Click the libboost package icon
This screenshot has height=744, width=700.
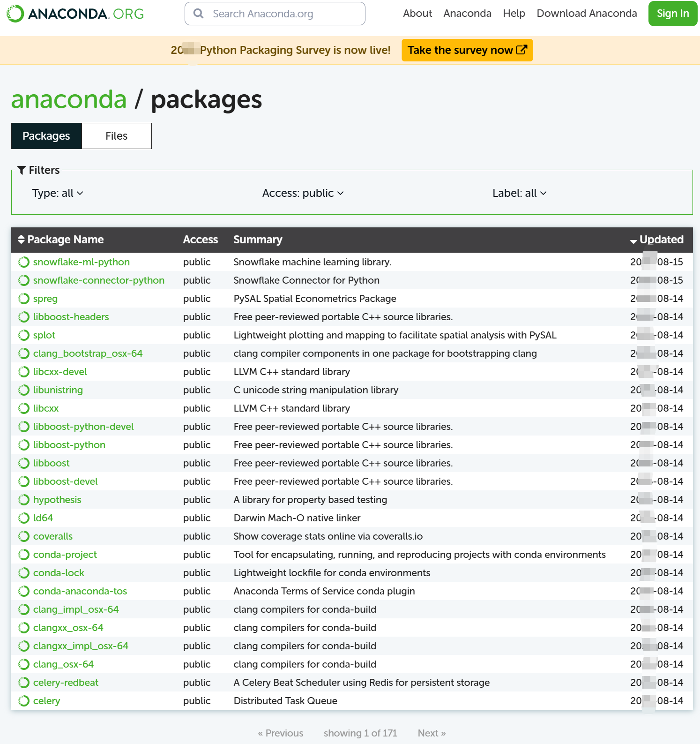24,463
